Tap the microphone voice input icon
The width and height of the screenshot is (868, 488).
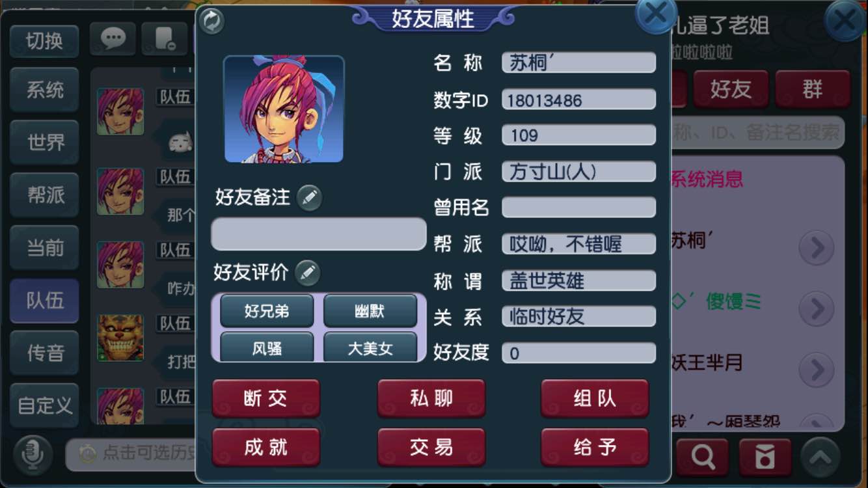click(33, 453)
